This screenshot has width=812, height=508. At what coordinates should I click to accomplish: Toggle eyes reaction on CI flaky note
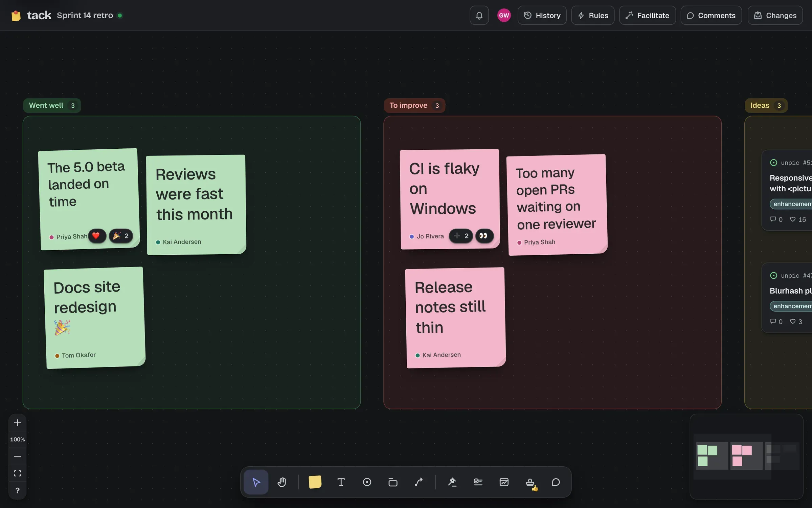[484, 236]
